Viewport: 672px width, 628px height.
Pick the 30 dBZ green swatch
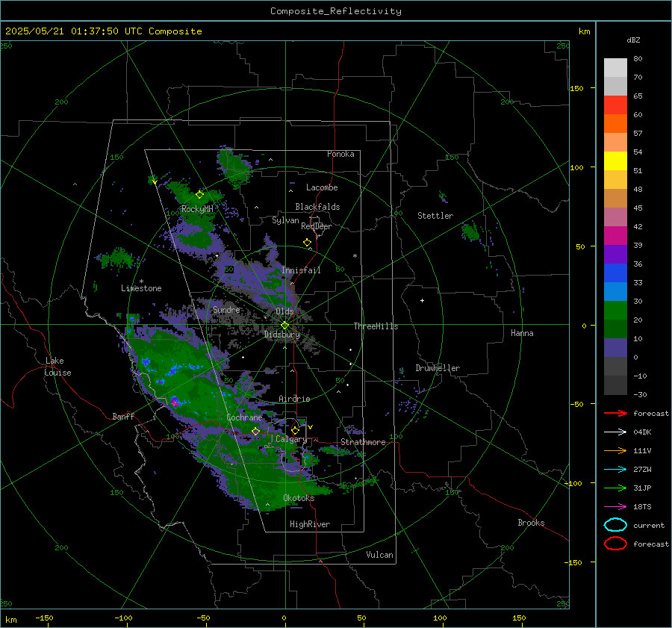click(x=615, y=310)
